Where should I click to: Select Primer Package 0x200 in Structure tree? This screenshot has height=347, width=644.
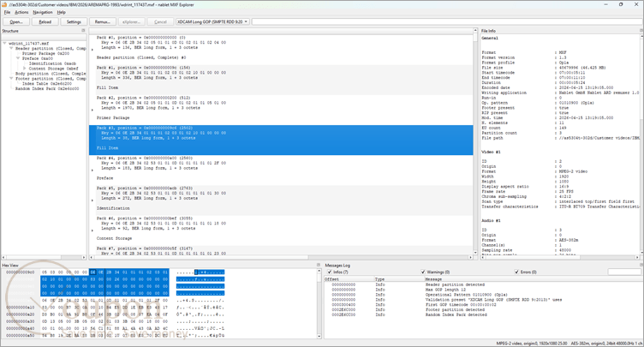[x=45, y=53]
